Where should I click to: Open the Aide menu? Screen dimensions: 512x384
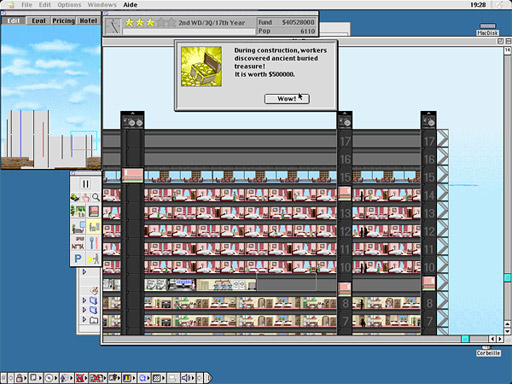point(130,5)
